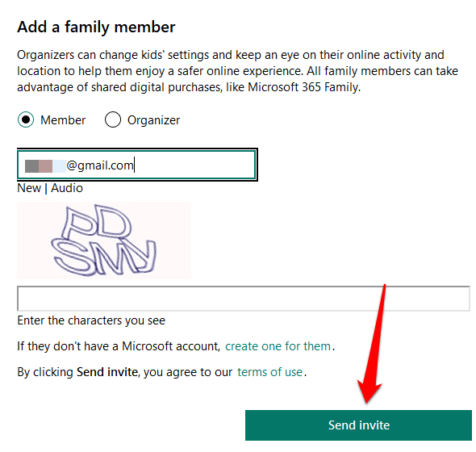Viewport: 476px width, 452px height.
Task: Click the Organizer option label text
Action: point(153,120)
